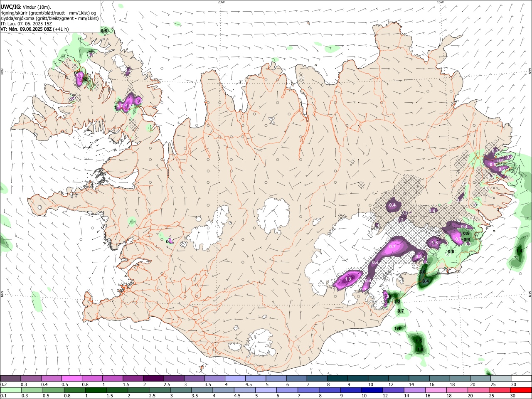532x399 pixels.
Task: Pick the navy blue 10 rain-scale swatch
Action: 372,390
